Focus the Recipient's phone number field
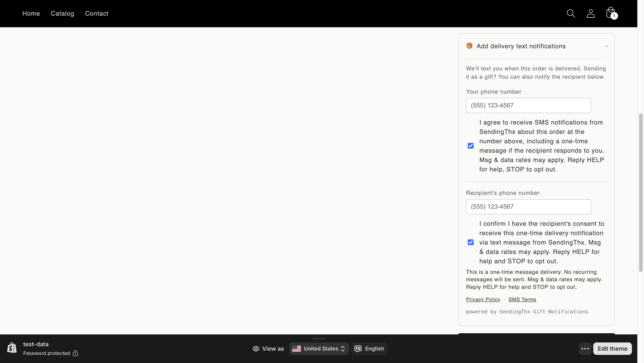This screenshot has width=644, height=363. (x=528, y=207)
